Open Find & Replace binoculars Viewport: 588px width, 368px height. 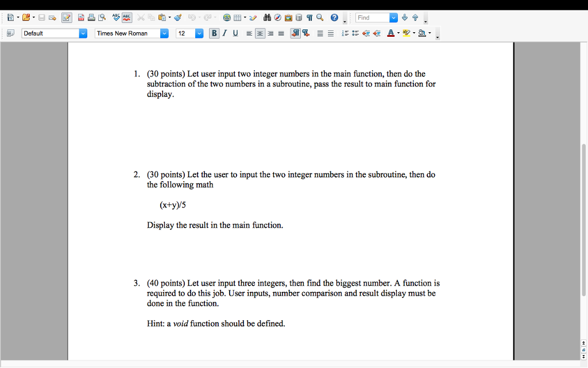click(x=267, y=18)
